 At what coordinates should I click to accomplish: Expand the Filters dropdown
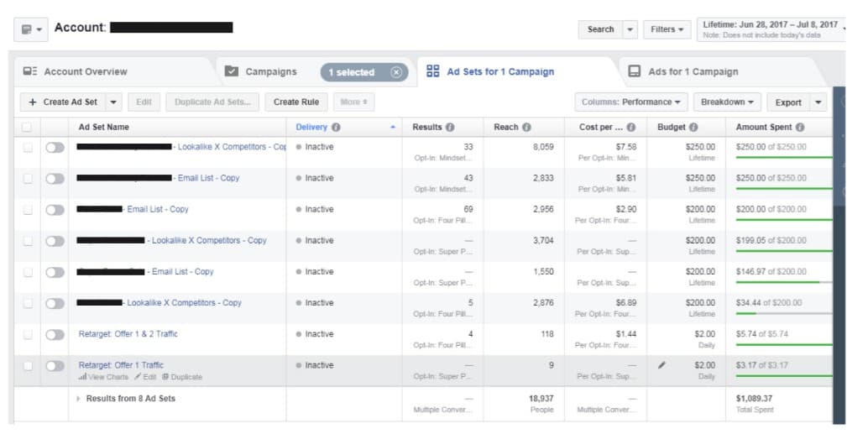tap(668, 29)
